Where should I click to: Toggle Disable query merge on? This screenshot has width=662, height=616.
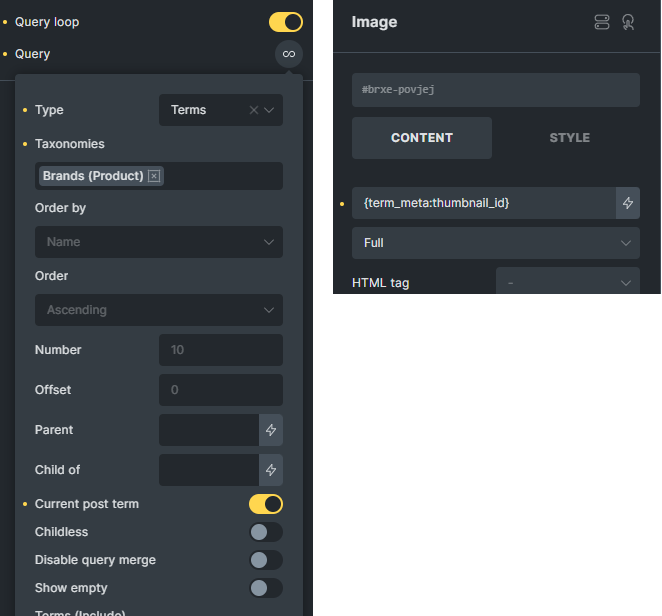tap(266, 560)
